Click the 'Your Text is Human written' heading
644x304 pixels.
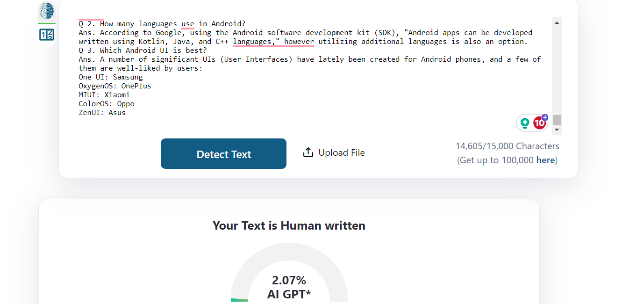click(x=289, y=226)
